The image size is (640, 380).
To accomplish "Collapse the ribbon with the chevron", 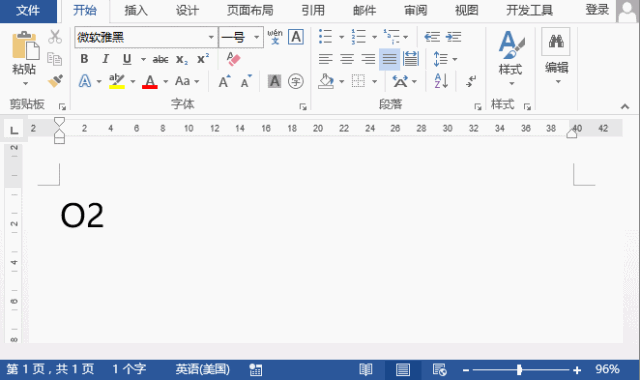I will tap(625, 107).
